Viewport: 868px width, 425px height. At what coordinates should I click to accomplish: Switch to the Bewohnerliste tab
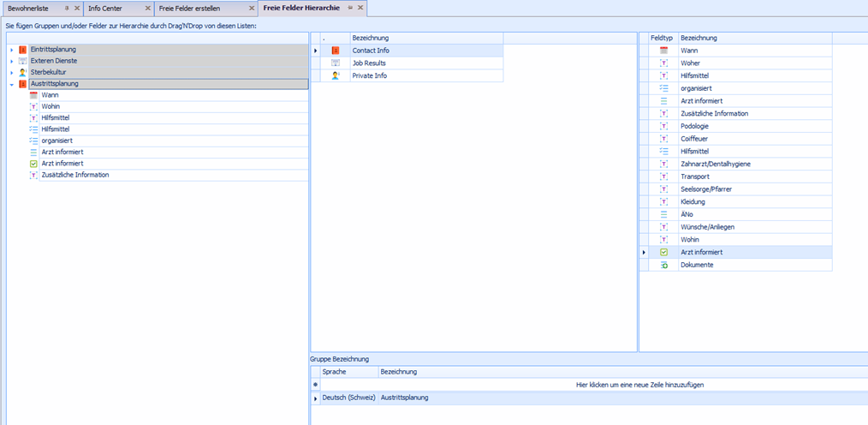coord(30,8)
